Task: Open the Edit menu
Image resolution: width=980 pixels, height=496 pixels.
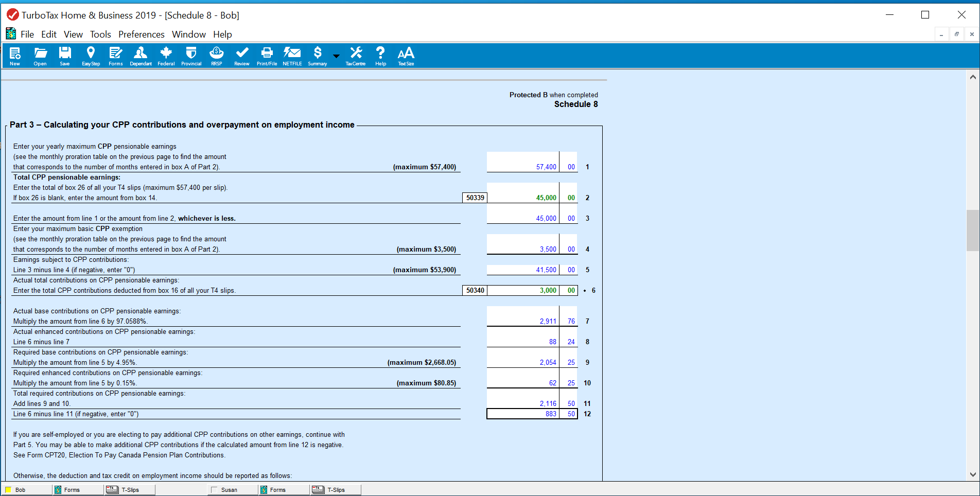Action: coord(49,34)
